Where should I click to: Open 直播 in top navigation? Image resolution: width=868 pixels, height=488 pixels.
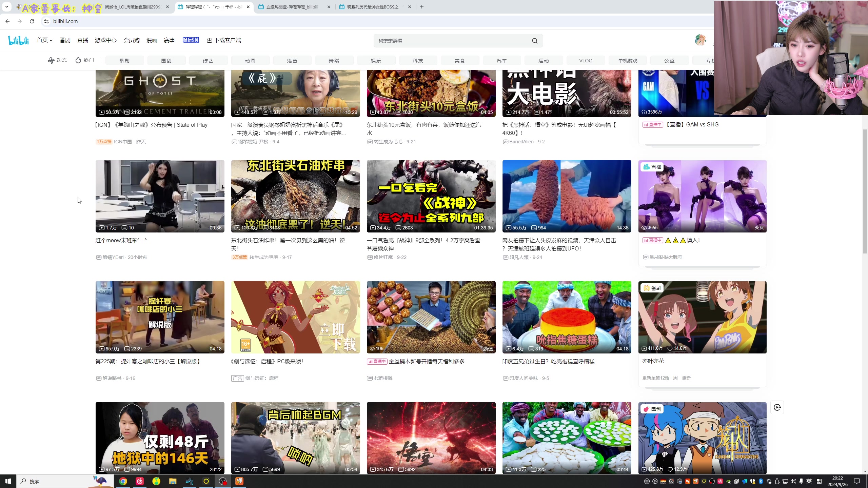pyautogui.click(x=83, y=40)
